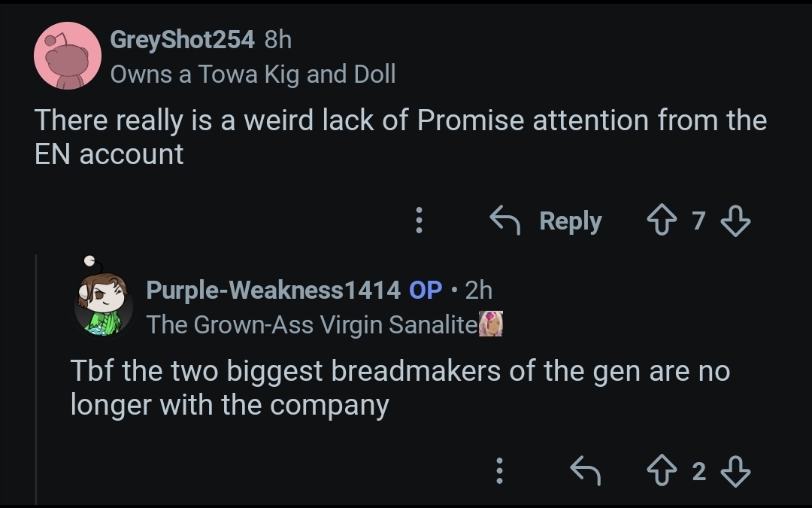Click the reply arrow beside Reply label
Image resolution: width=812 pixels, height=508 pixels.
tap(505, 221)
